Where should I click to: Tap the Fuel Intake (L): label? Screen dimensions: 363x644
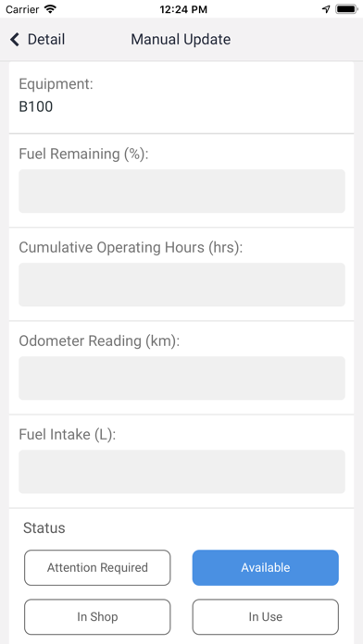(68, 435)
